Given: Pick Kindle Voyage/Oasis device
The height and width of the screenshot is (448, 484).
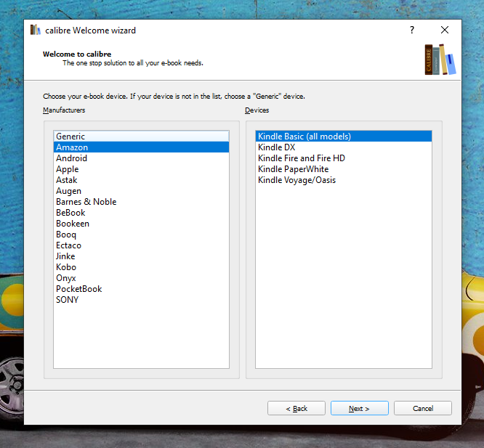Looking at the screenshot, I should [x=297, y=180].
